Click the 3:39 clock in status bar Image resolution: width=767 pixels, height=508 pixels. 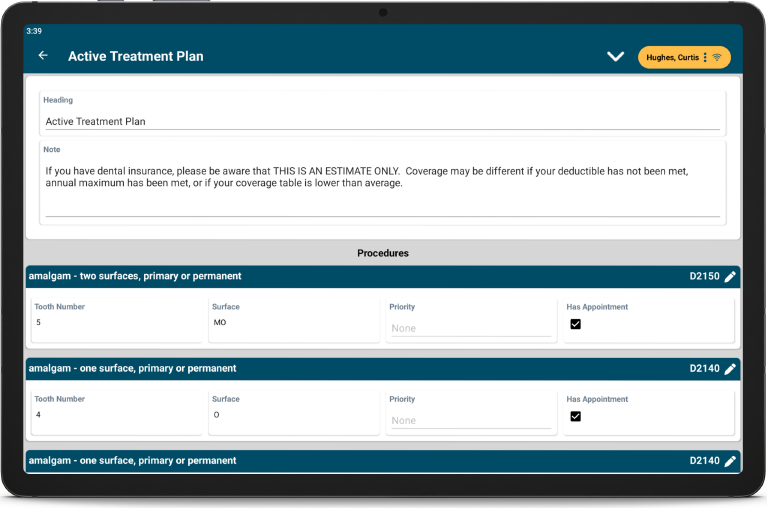(x=34, y=31)
